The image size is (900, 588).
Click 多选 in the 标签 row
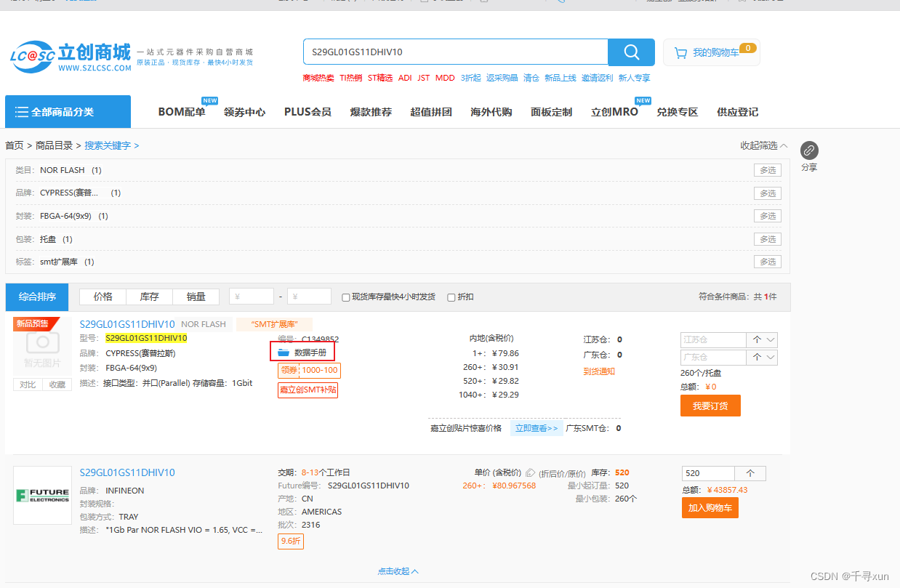click(x=768, y=262)
